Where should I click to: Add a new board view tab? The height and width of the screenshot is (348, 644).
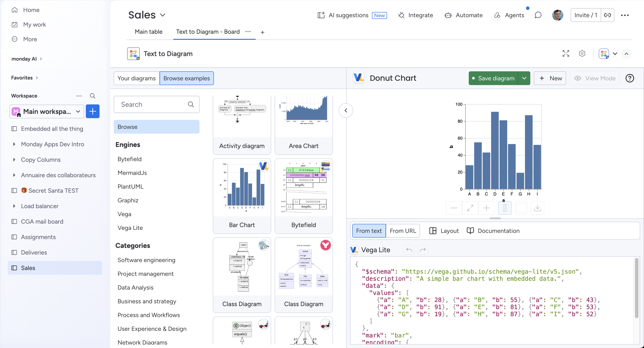263,32
